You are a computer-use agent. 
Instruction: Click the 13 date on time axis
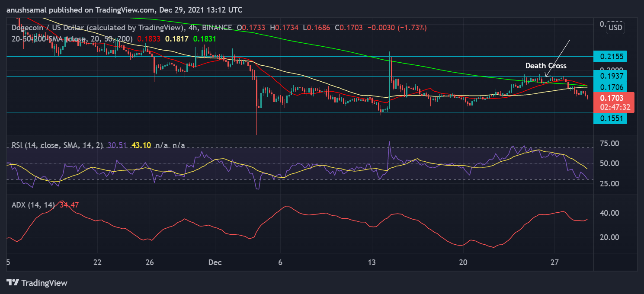[x=371, y=262]
